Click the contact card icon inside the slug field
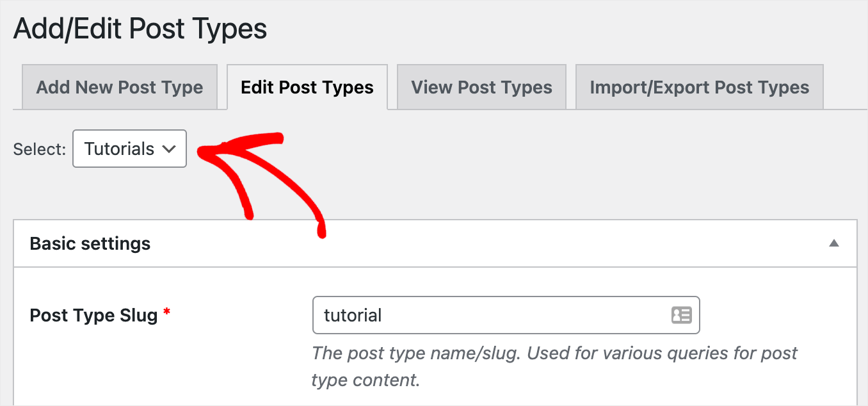 click(x=682, y=315)
